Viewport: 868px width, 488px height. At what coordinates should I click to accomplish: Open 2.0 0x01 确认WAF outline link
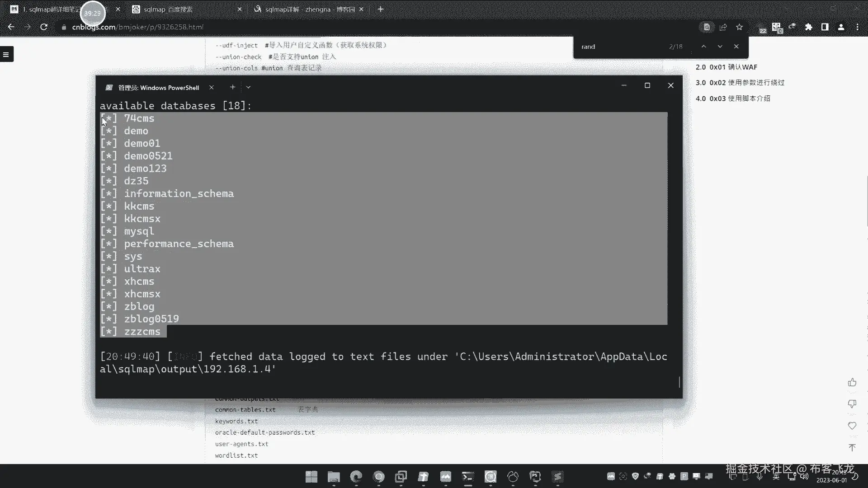[726, 67]
